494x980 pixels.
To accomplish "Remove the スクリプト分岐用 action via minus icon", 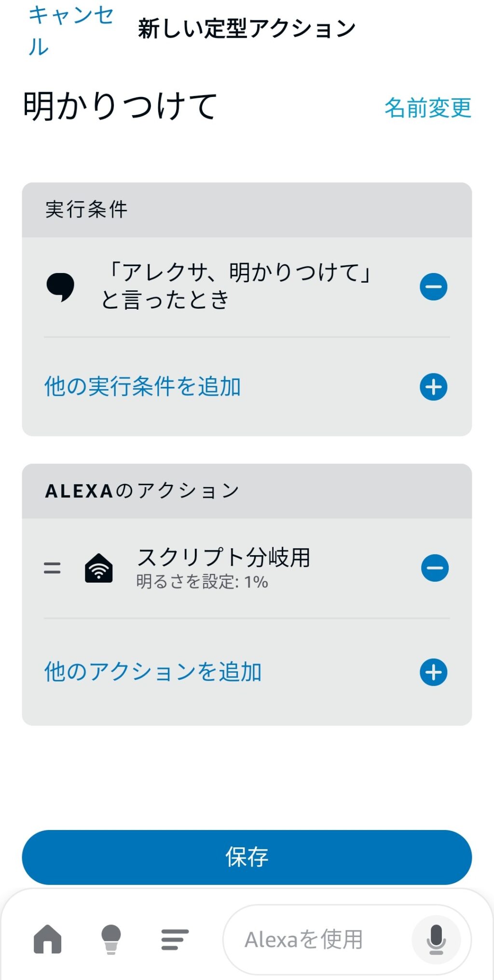I will pos(434,568).
